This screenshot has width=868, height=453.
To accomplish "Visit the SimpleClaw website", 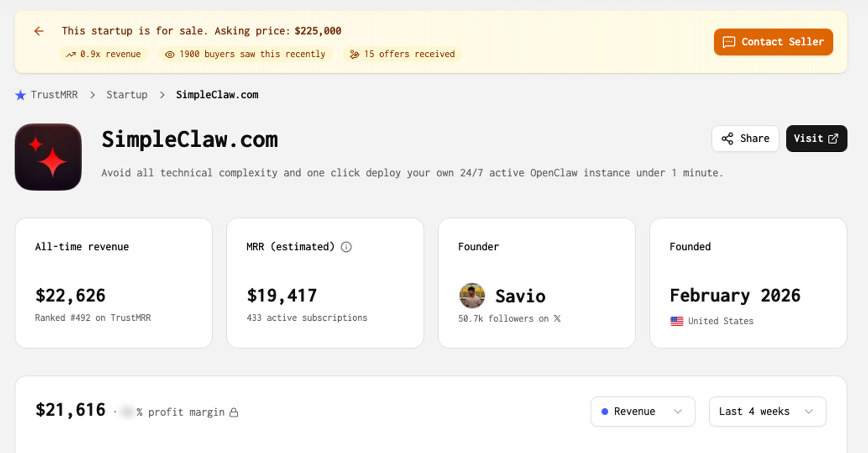I will (816, 138).
